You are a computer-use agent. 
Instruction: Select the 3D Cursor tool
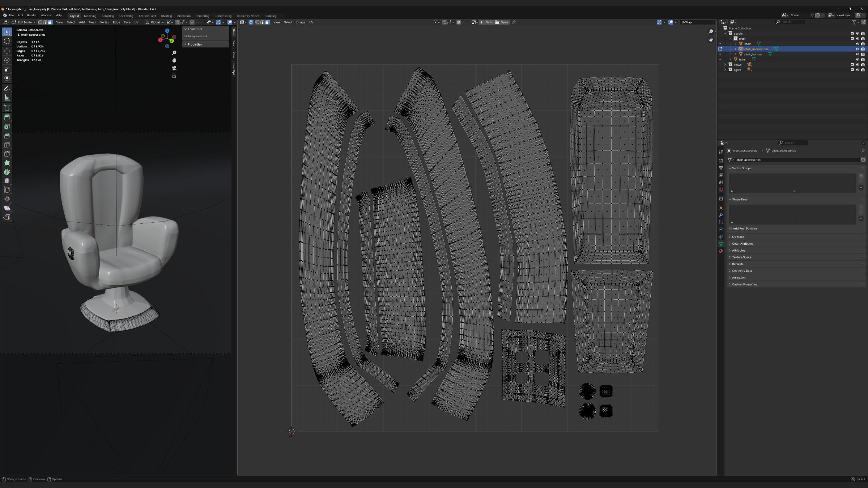tap(7, 41)
